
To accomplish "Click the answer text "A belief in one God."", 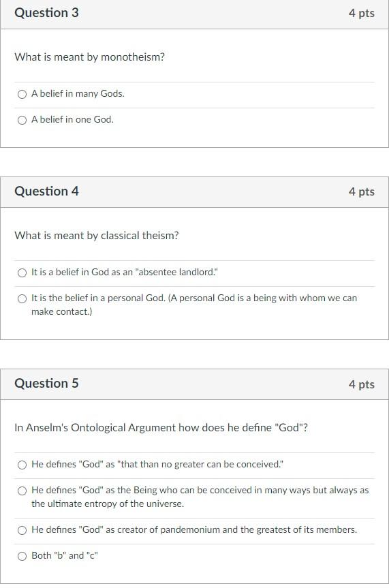I will tap(72, 120).
